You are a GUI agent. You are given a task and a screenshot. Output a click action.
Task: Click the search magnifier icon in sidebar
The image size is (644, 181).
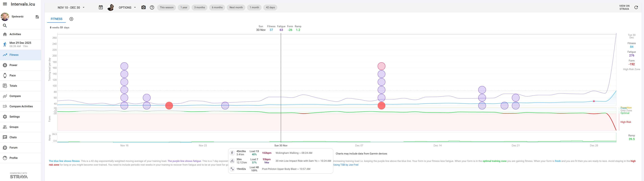coord(5,26)
